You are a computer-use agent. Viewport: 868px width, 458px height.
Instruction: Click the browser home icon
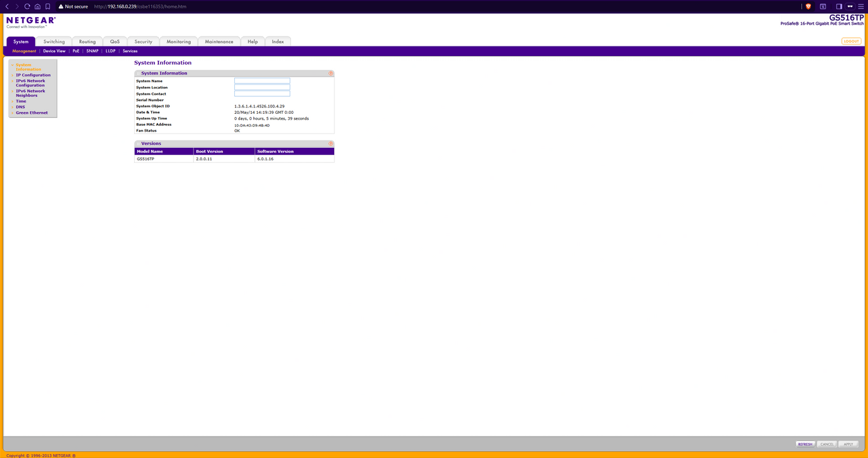[x=37, y=7]
